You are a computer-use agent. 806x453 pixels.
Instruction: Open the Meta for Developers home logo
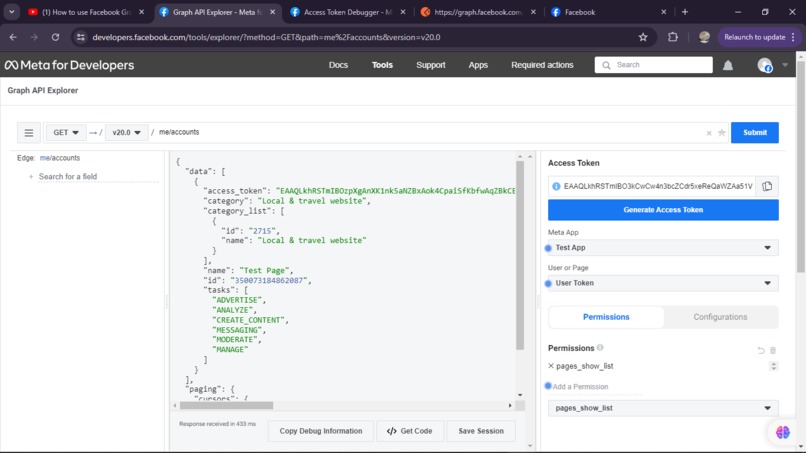click(69, 65)
